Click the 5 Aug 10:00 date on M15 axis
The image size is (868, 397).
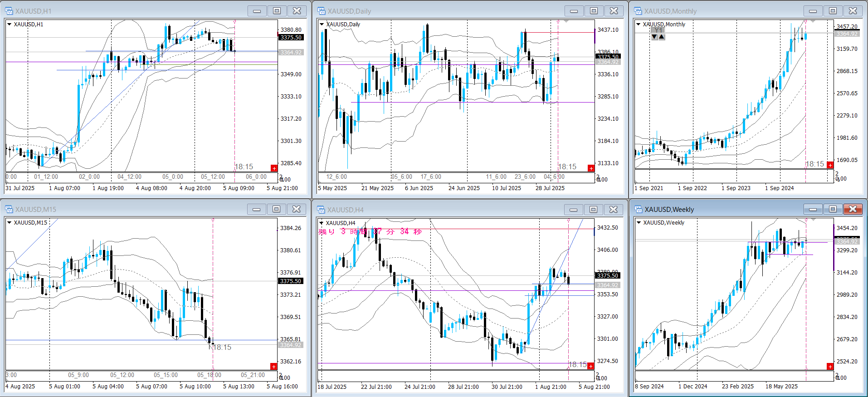195,387
